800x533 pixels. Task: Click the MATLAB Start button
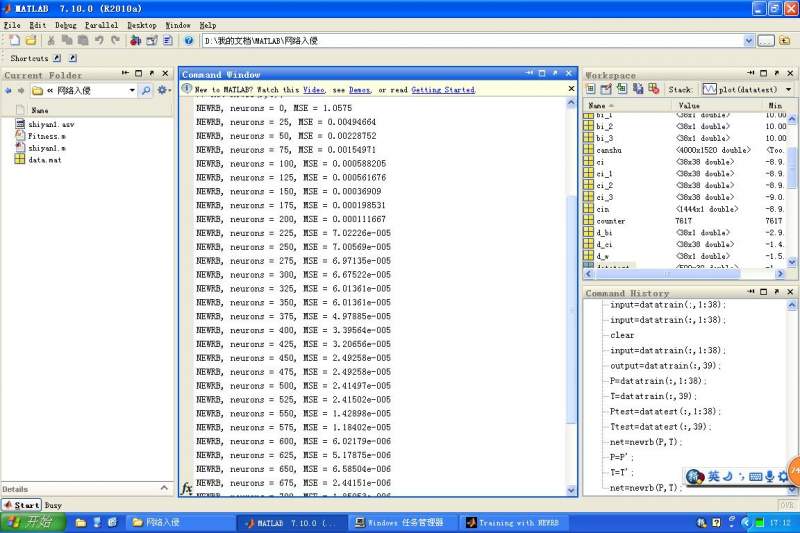coord(21,505)
